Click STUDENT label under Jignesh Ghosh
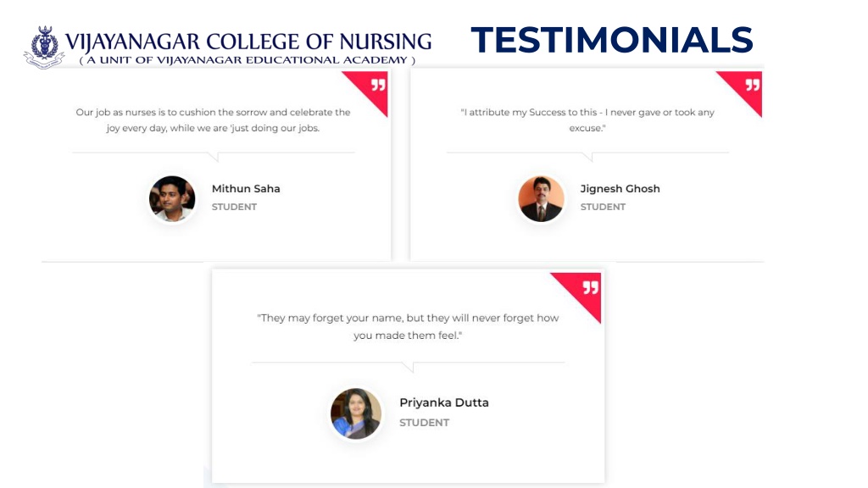 [603, 207]
